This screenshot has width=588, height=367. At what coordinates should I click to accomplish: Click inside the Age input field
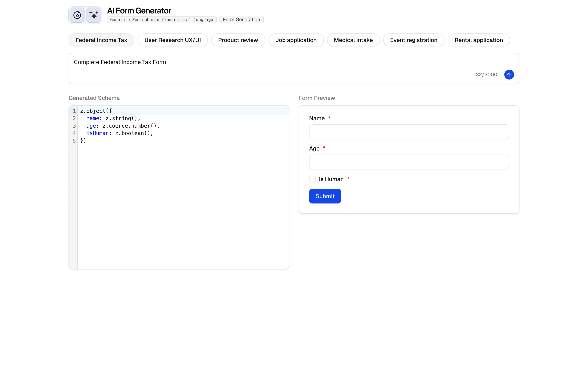pyautogui.click(x=409, y=162)
